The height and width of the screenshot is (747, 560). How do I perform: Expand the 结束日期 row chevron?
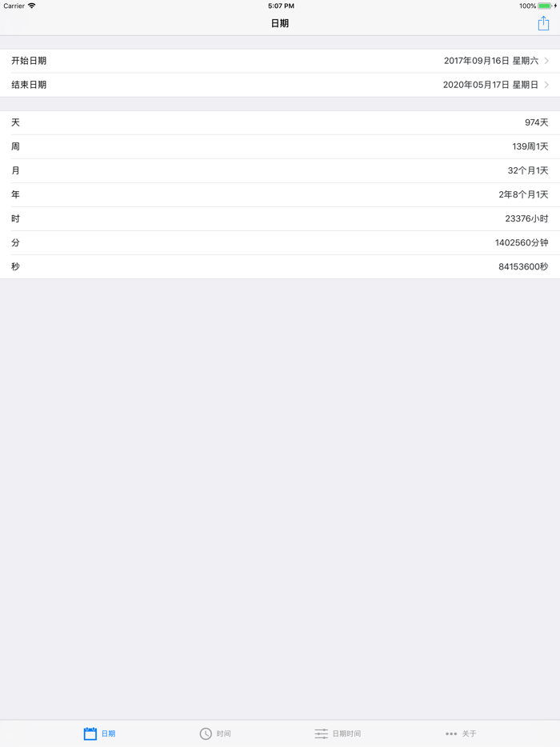coord(546,85)
